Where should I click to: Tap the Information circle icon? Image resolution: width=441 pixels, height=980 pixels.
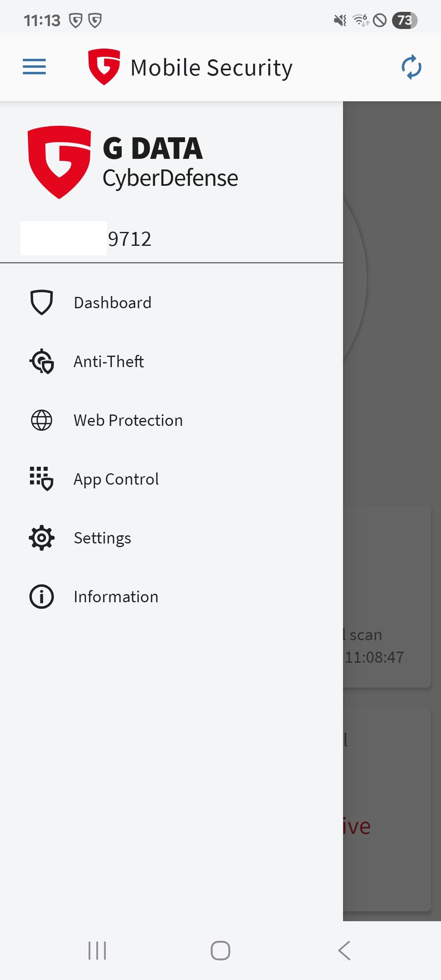pyautogui.click(x=42, y=597)
